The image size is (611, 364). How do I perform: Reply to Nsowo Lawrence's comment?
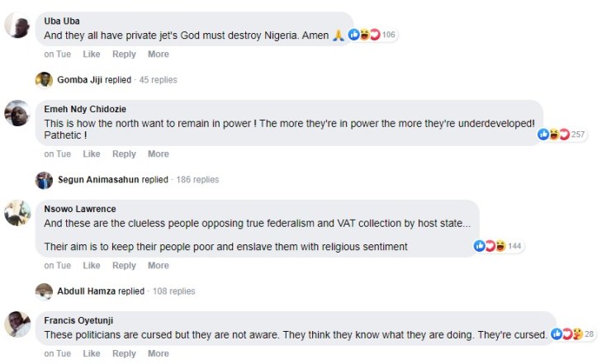124,266
